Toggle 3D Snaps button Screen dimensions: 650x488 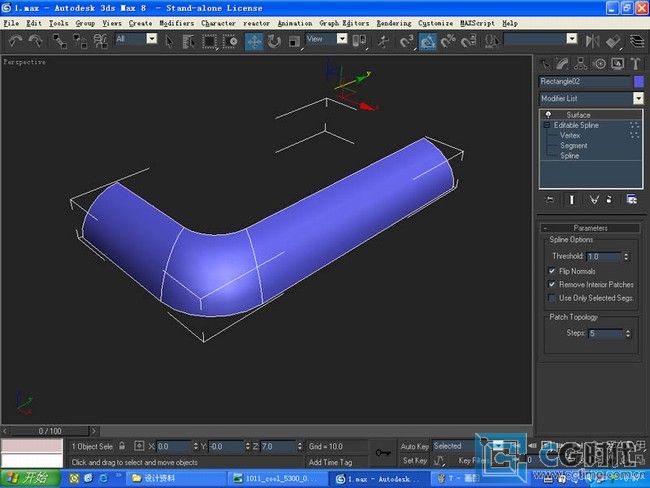pos(407,41)
